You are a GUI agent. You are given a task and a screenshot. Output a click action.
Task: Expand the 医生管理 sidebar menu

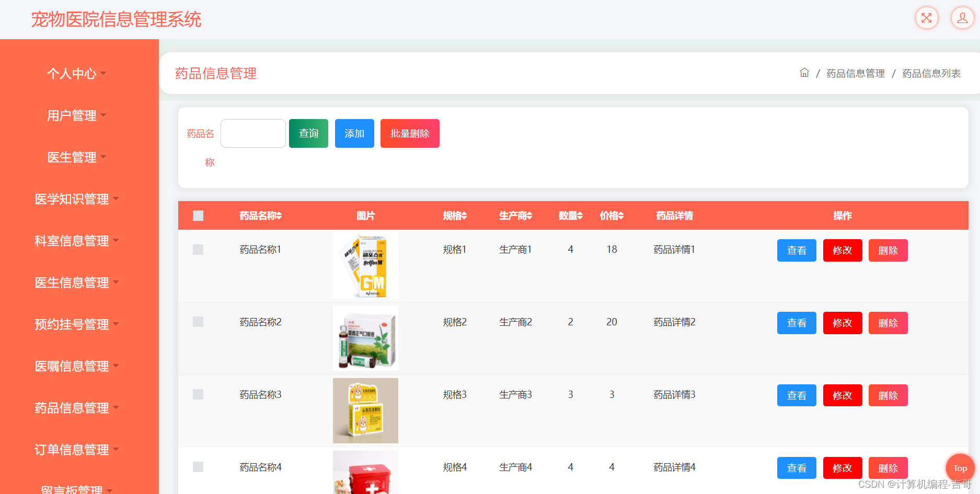(x=77, y=157)
